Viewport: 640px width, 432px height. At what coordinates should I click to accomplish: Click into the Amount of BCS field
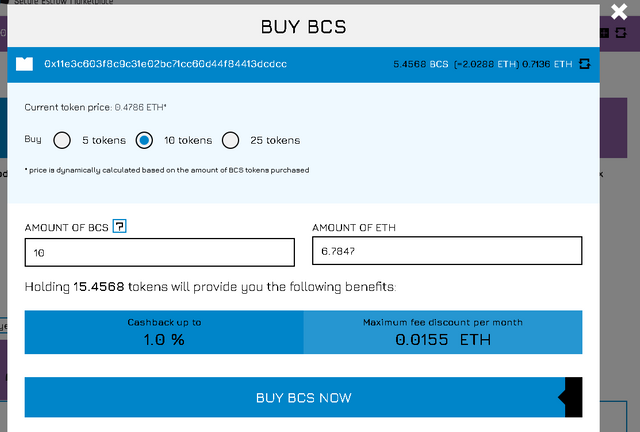(x=160, y=252)
